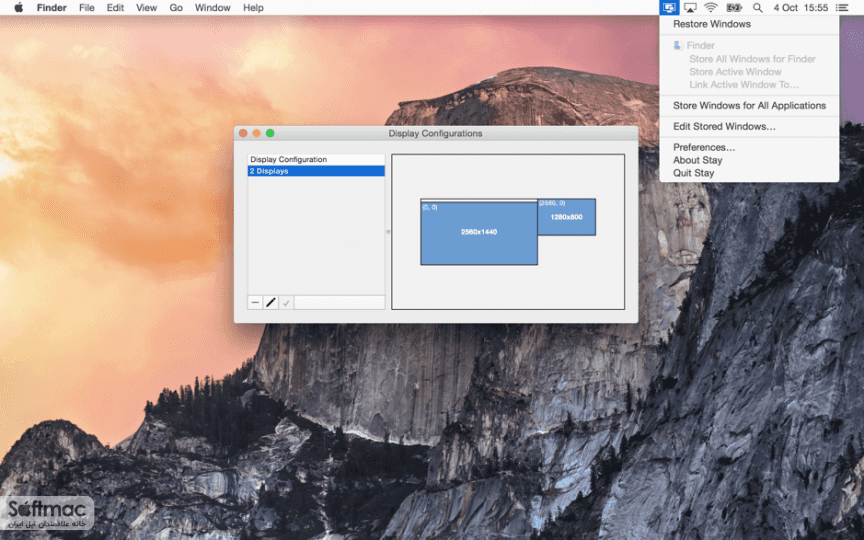Screen dimensions: 864x540
Task: Open the Apple menu
Action: tap(19, 7)
